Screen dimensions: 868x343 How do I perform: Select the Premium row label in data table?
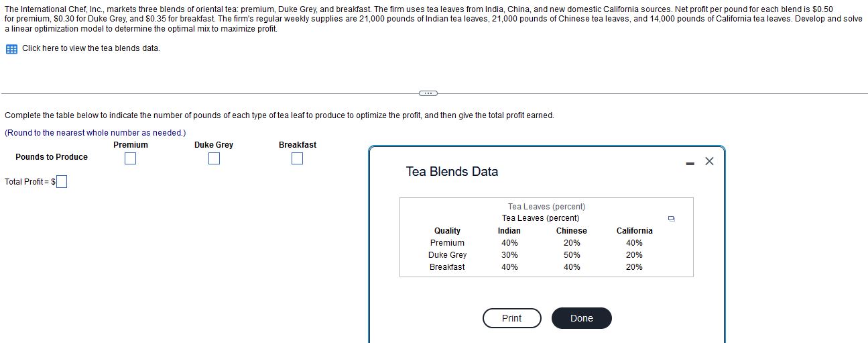(x=447, y=243)
